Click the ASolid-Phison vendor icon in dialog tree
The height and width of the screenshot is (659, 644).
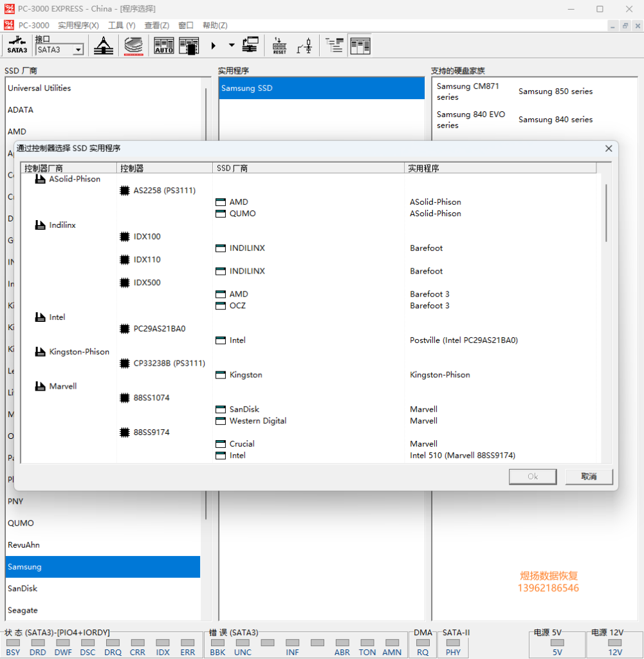pyautogui.click(x=41, y=179)
